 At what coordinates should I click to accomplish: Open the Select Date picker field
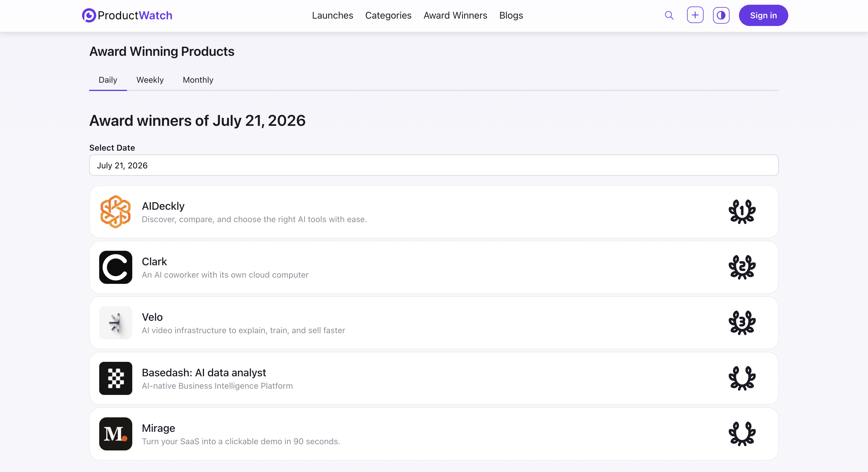coord(434,165)
